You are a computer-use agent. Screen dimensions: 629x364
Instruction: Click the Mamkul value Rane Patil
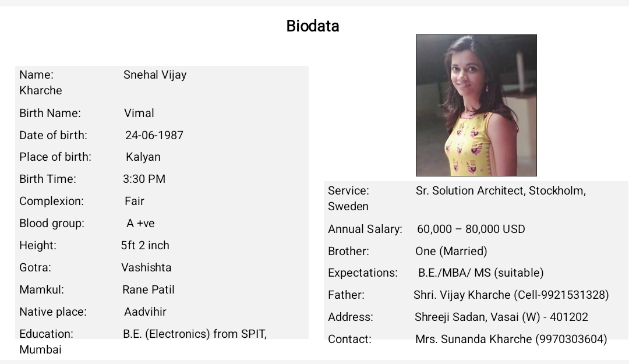pos(149,289)
